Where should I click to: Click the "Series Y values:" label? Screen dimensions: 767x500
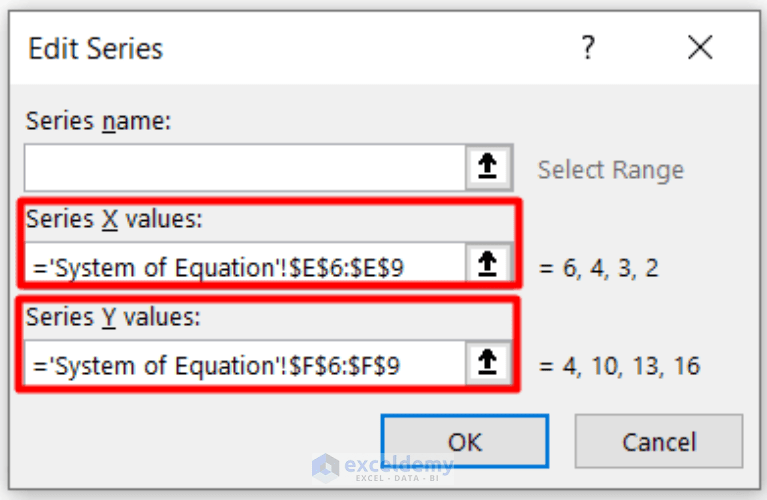(114, 318)
